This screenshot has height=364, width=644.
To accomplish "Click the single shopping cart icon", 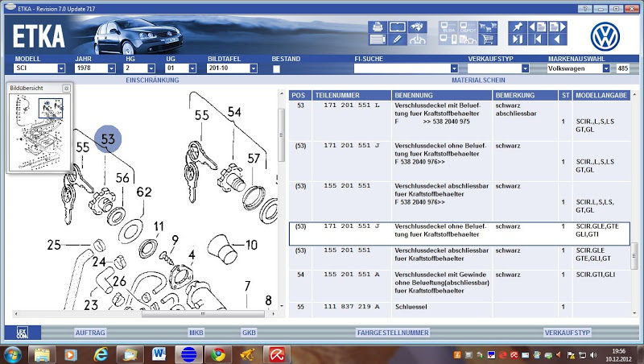I will coord(487,39).
